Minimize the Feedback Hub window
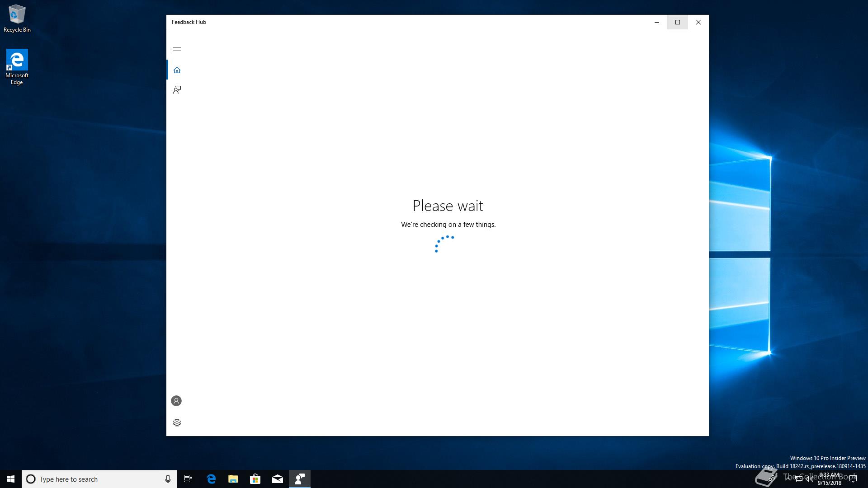The width and height of the screenshot is (868, 488). (657, 22)
